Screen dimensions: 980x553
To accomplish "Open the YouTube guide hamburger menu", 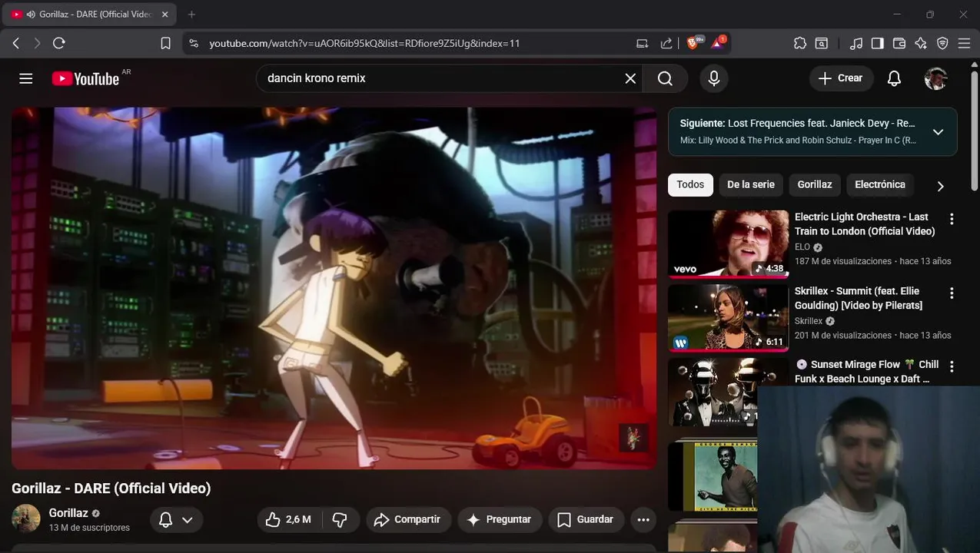I will coord(26,78).
